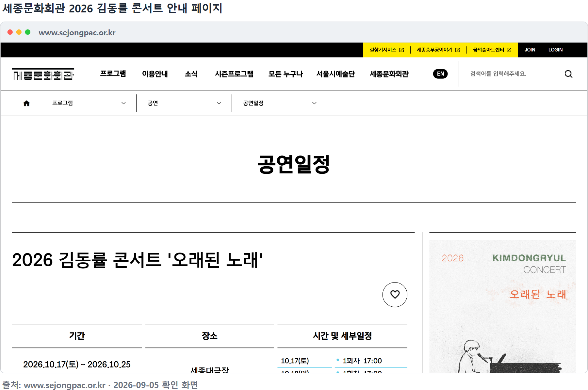Open the 시즌프로그램 main menu
The image size is (588, 390).
(x=234, y=74)
